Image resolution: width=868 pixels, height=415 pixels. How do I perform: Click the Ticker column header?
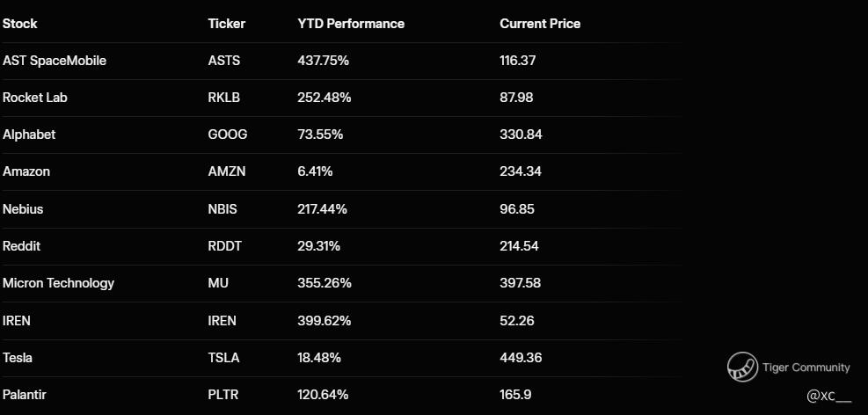[x=226, y=24]
